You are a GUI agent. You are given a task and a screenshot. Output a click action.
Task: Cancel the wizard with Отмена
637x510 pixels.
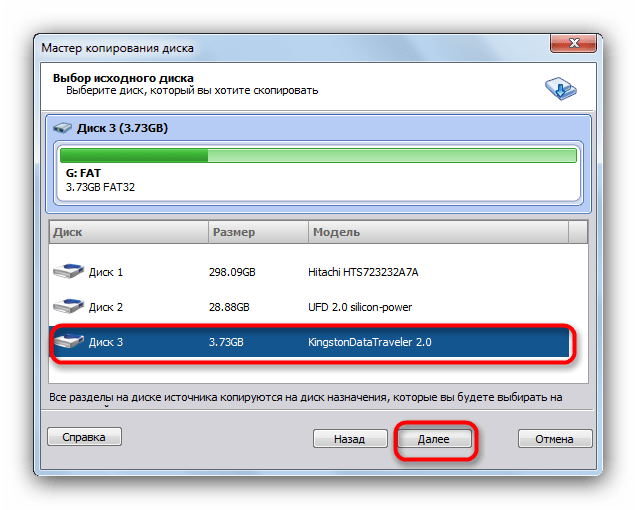click(555, 439)
